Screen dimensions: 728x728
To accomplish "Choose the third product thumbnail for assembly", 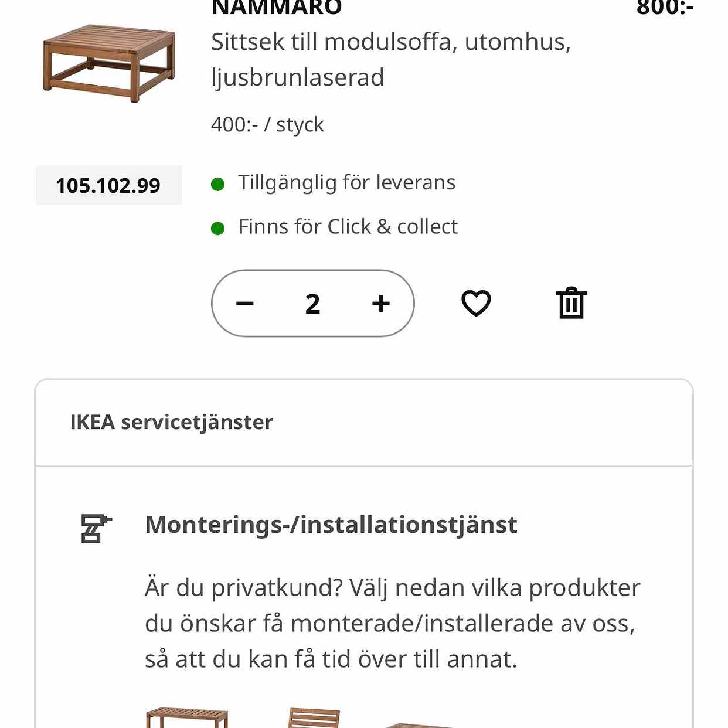I will [419, 726].
